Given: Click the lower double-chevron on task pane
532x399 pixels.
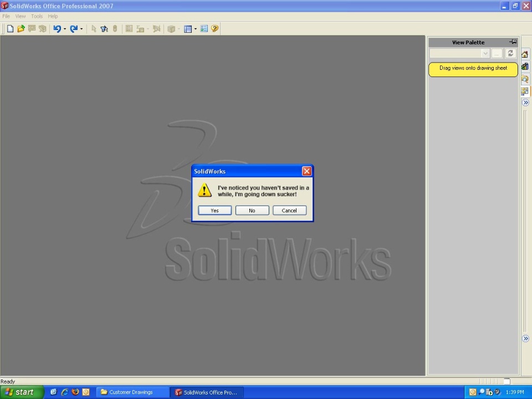Looking at the screenshot, I should (x=525, y=338).
